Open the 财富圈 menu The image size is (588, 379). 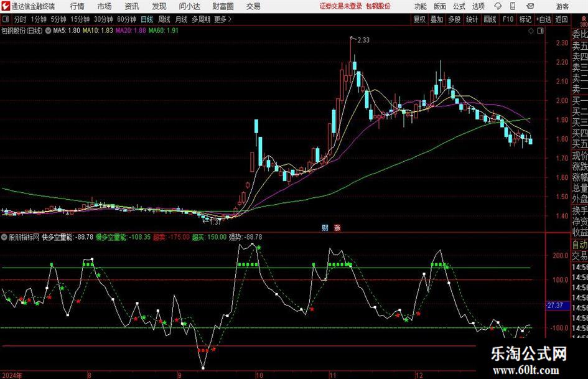tap(223, 6)
